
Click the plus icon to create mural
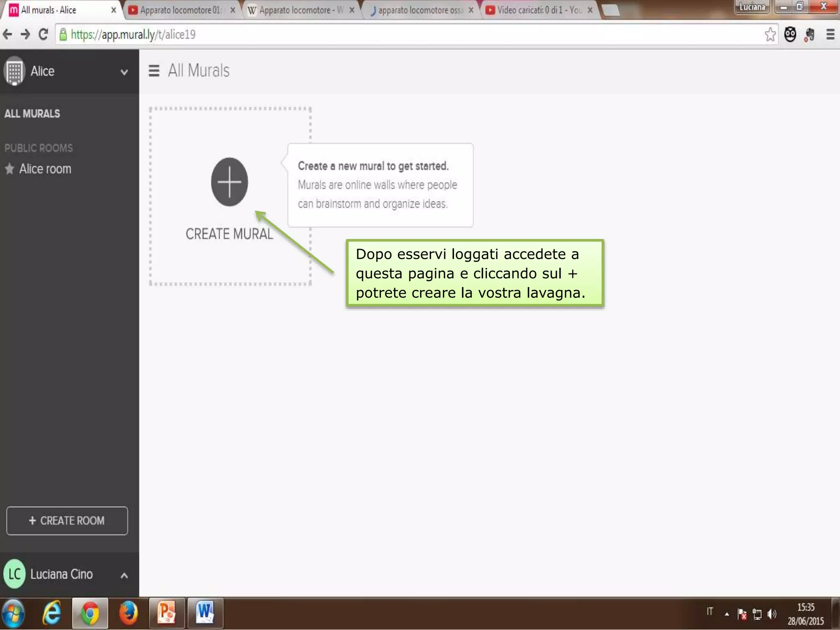point(229,182)
